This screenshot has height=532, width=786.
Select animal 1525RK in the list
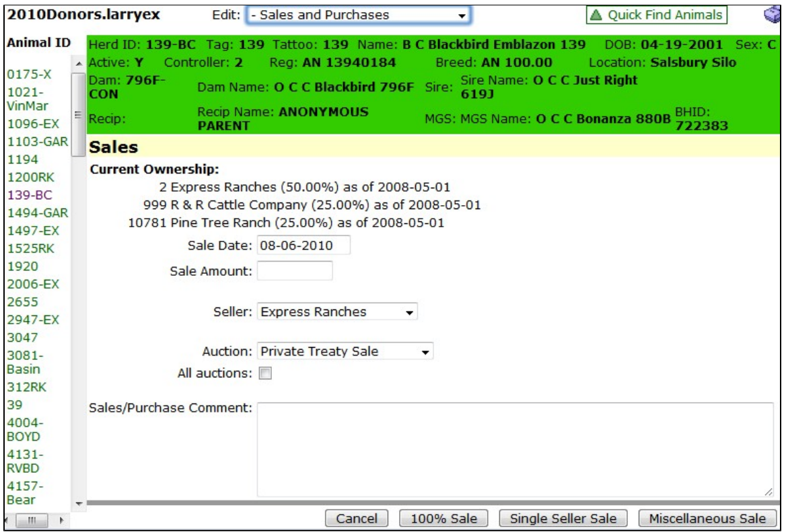click(30, 248)
